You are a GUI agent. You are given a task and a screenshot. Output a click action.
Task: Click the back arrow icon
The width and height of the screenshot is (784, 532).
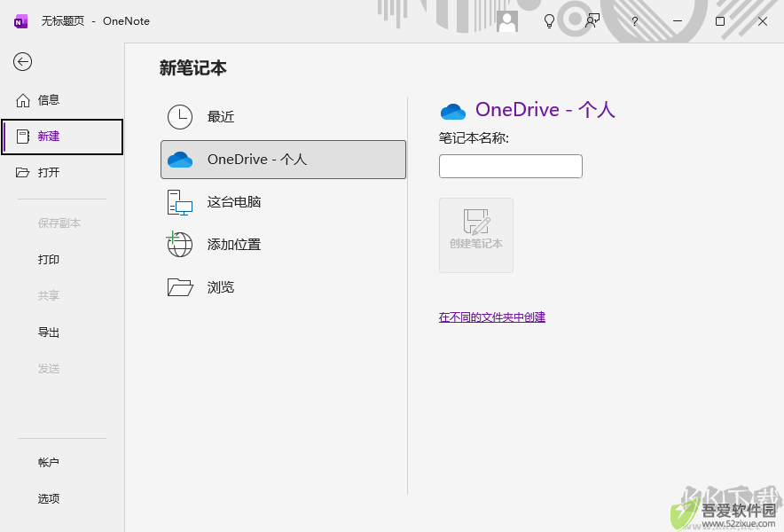22,62
